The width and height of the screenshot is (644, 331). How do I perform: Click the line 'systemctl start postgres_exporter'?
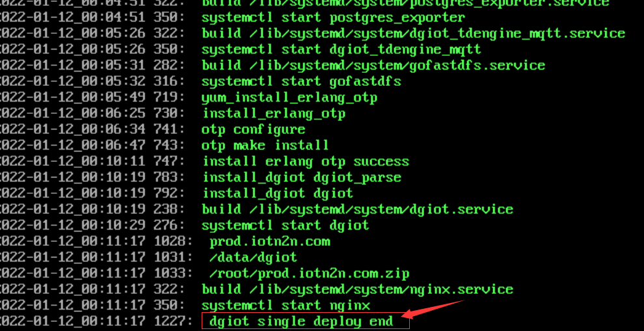[x=333, y=18]
